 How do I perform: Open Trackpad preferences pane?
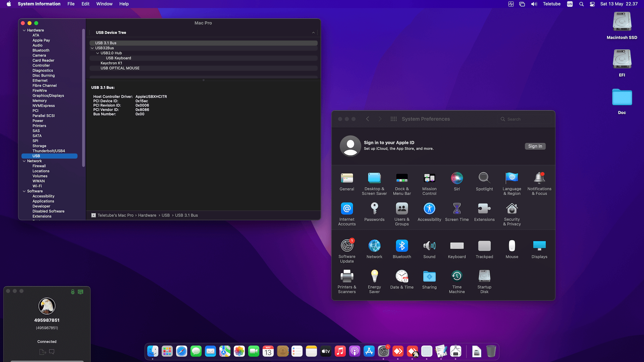tap(484, 250)
